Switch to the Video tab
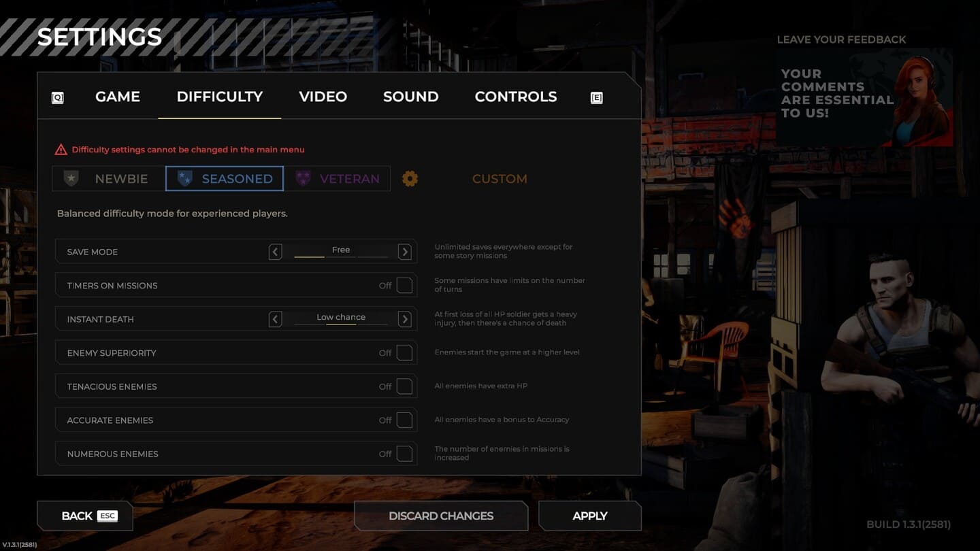 323,97
